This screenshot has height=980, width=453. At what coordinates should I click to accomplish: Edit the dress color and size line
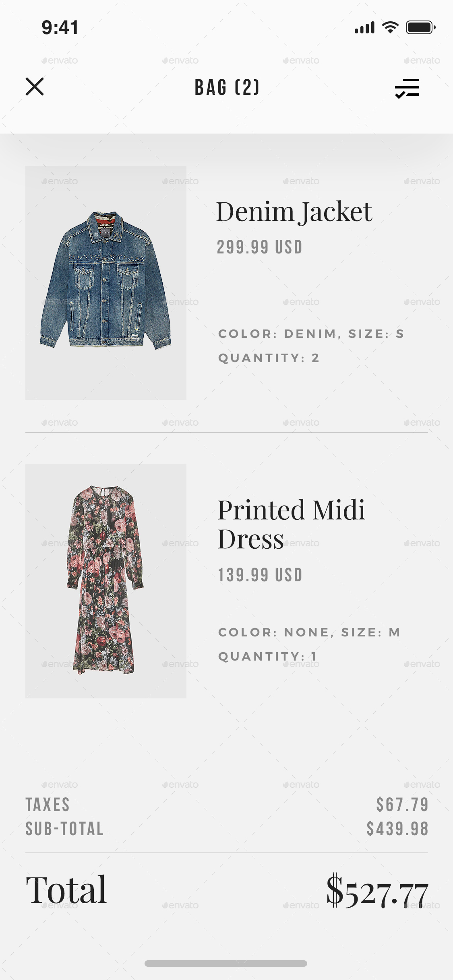click(x=309, y=632)
